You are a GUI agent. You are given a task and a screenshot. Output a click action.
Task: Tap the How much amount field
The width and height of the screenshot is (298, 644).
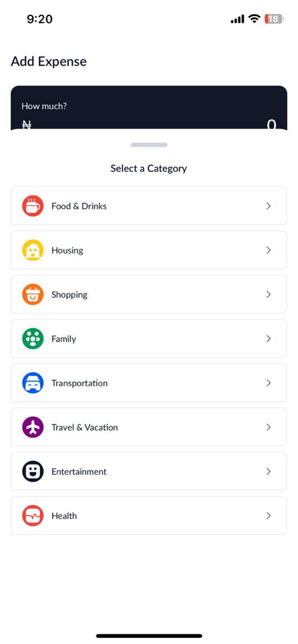(149, 116)
